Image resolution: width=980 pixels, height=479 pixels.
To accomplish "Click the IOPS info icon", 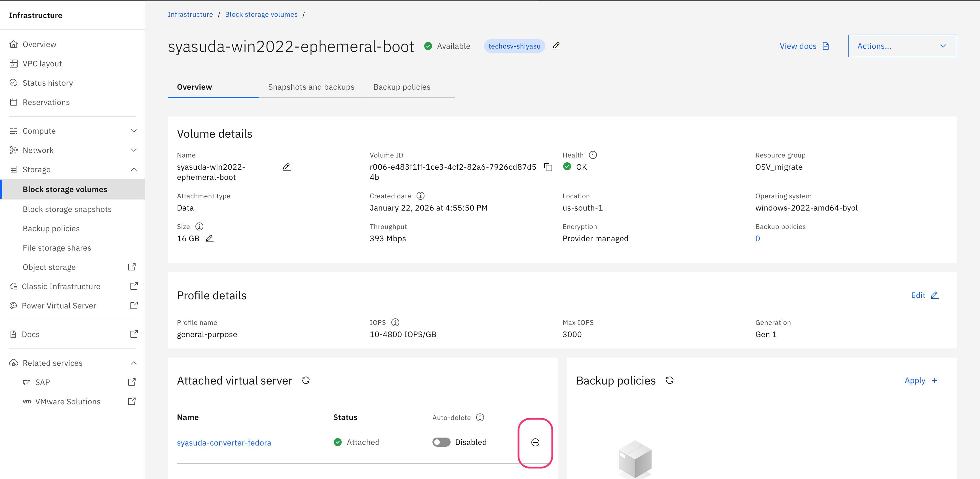I will point(395,323).
